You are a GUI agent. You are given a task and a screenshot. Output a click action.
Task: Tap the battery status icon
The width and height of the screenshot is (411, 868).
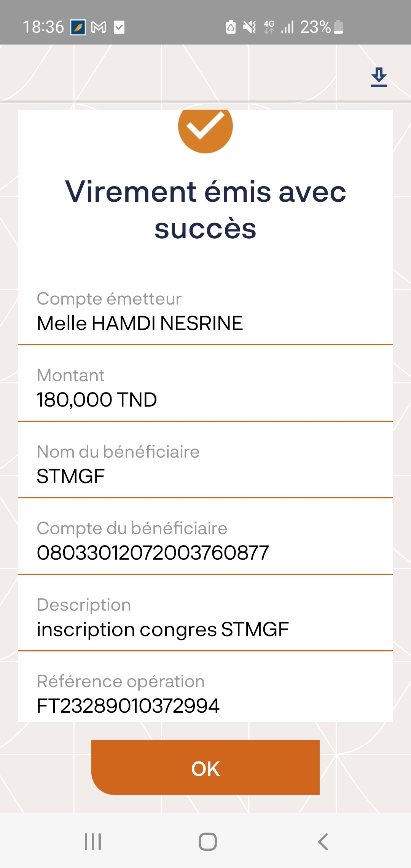(338, 27)
